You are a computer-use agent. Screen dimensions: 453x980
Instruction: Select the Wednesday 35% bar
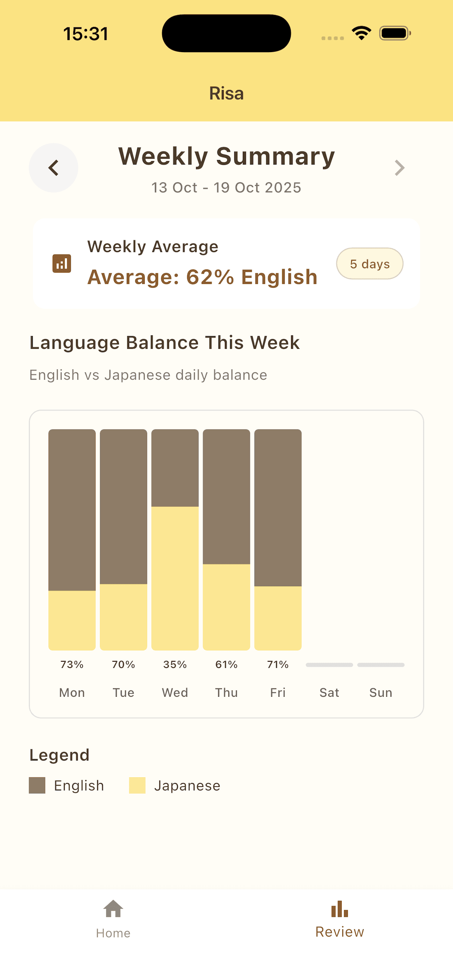click(175, 540)
